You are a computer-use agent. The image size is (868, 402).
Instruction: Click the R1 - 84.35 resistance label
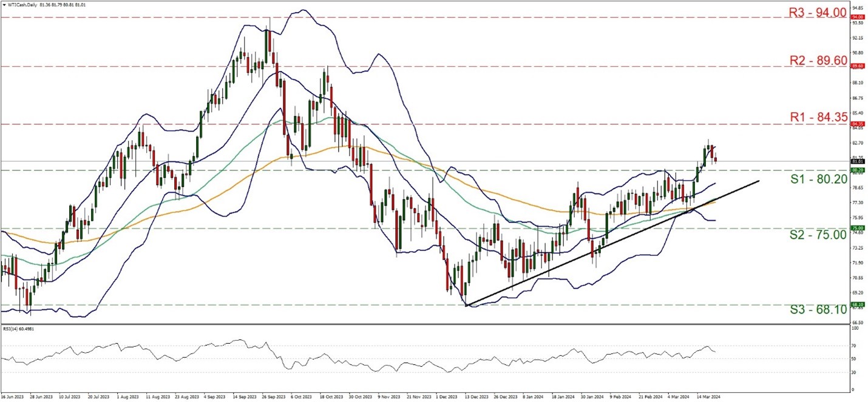(818, 117)
